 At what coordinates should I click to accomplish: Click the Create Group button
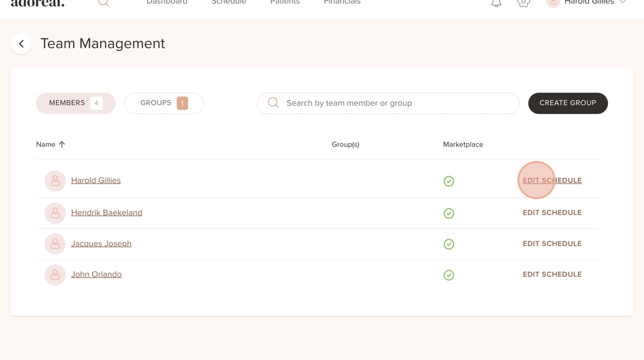pos(568,103)
